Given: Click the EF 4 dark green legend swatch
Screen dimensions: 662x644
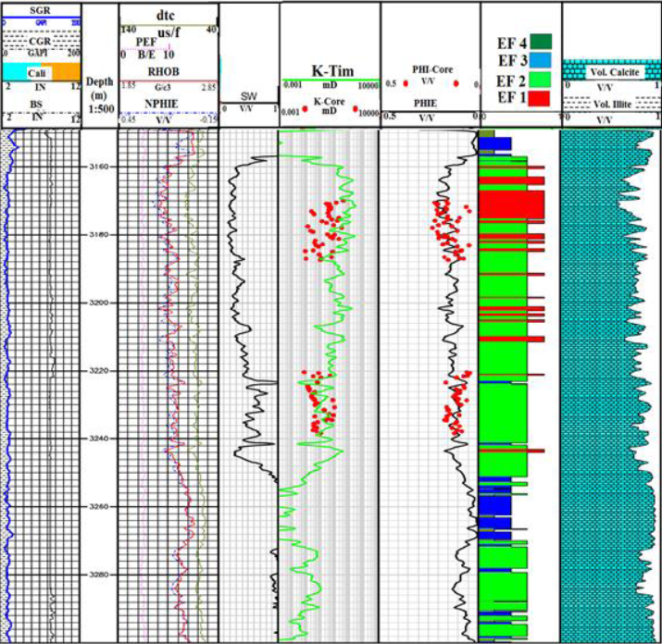Looking at the screenshot, I should coord(543,40).
